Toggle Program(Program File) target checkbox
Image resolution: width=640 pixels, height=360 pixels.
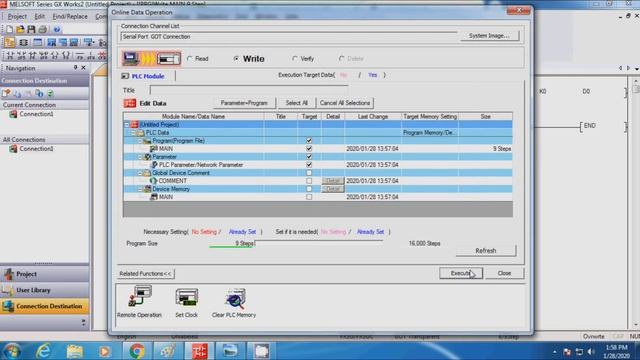coord(309,140)
